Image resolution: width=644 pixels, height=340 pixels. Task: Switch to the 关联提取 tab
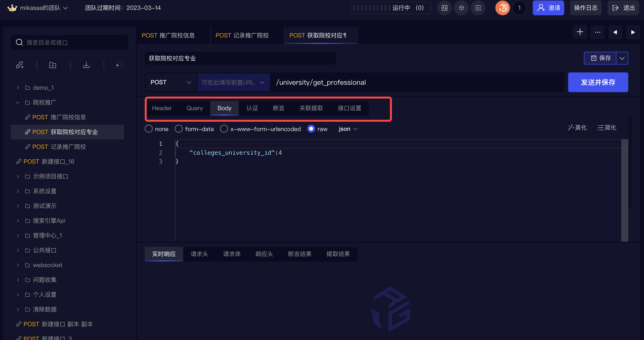(311, 108)
